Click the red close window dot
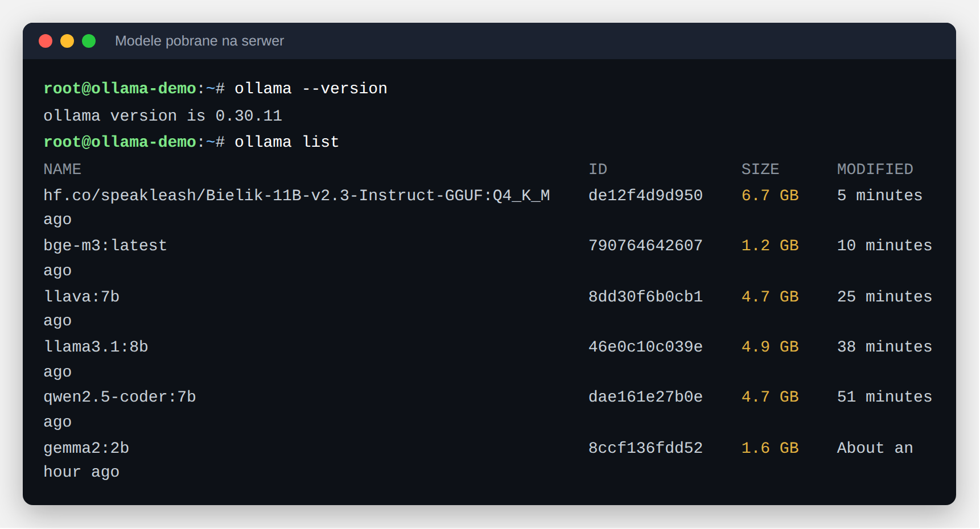 pos(46,41)
